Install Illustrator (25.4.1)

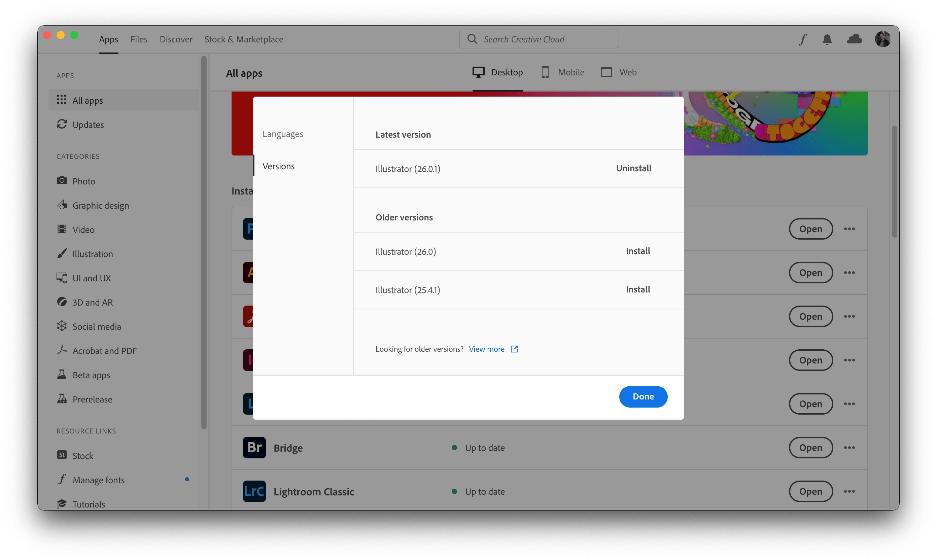638,289
